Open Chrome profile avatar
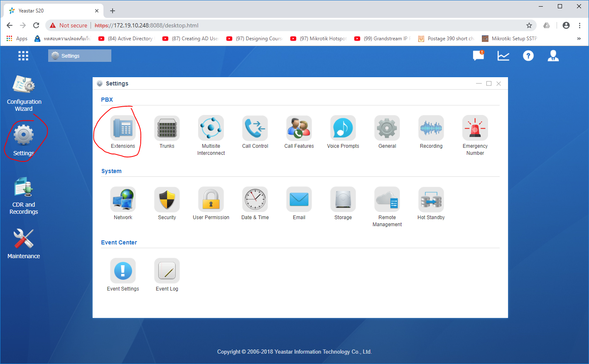Image resolution: width=589 pixels, height=364 pixels. point(566,25)
